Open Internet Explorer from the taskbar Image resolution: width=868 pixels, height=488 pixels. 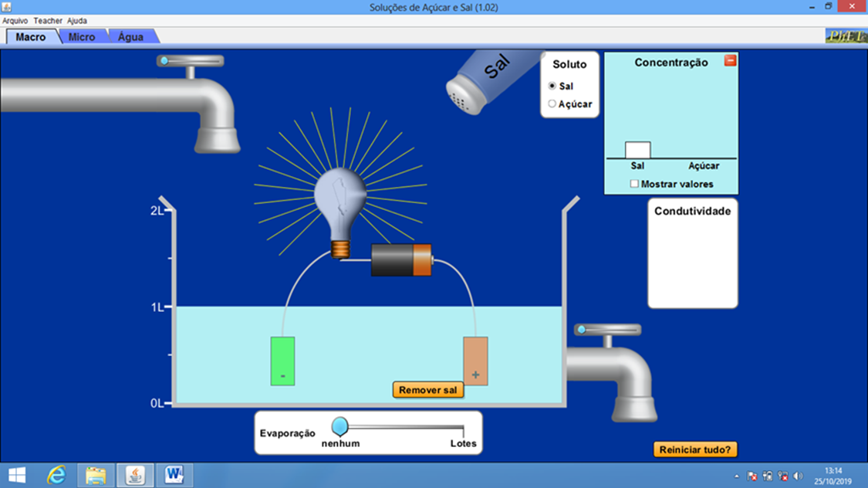pos(56,474)
